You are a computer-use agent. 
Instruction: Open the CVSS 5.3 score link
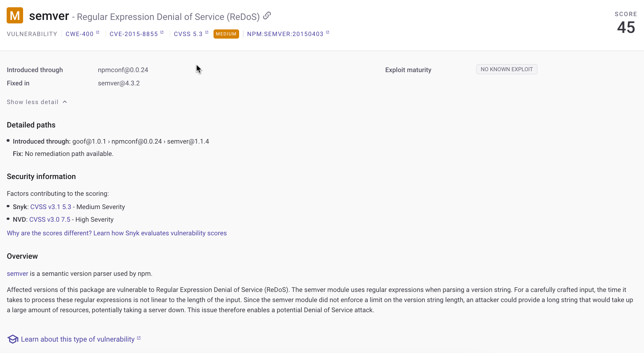tap(188, 34)
